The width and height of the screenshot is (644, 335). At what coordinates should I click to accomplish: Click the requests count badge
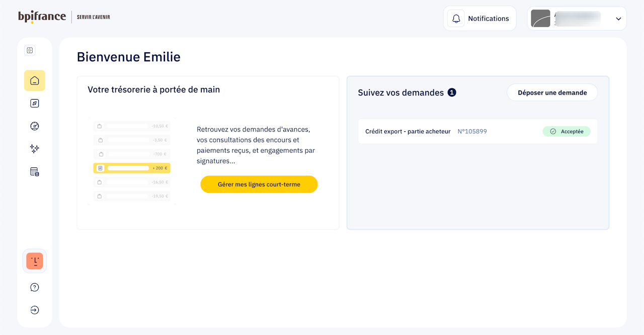click(x=452, y=93)
